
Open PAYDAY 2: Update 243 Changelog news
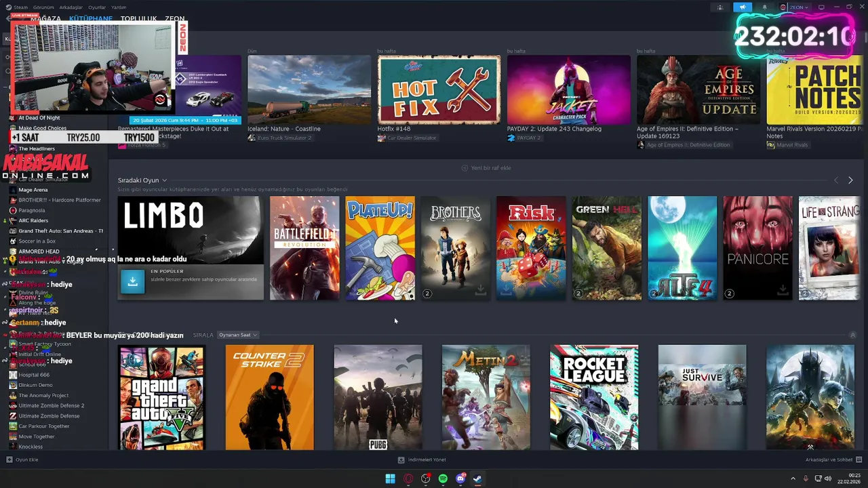point(554,129)
